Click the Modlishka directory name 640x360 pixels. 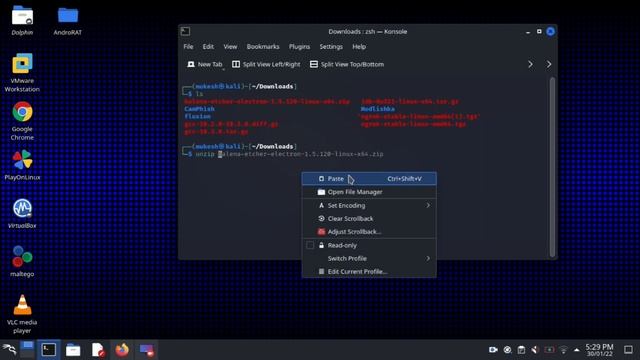[x=378, y=109]
